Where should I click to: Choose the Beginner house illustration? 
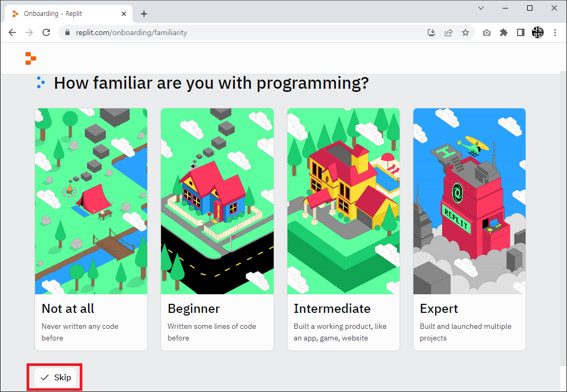(217, 201)
